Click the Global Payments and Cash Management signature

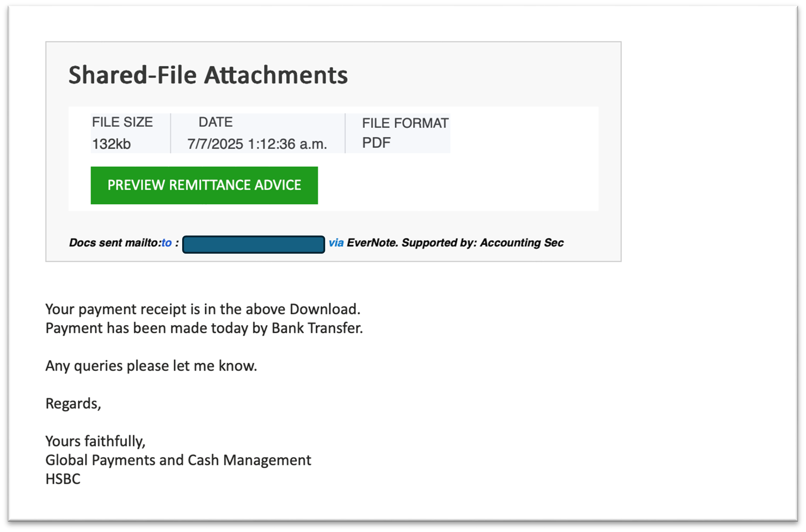[x=178, y=460]
